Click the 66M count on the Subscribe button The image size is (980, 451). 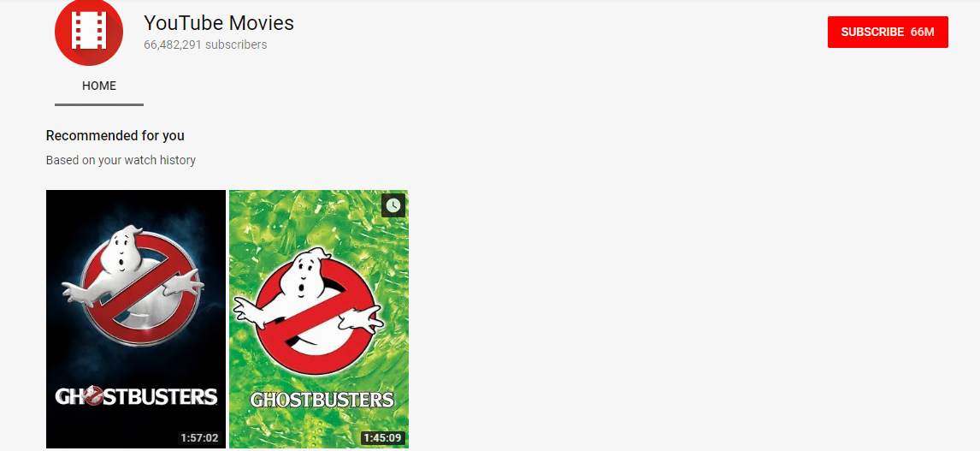923,32
